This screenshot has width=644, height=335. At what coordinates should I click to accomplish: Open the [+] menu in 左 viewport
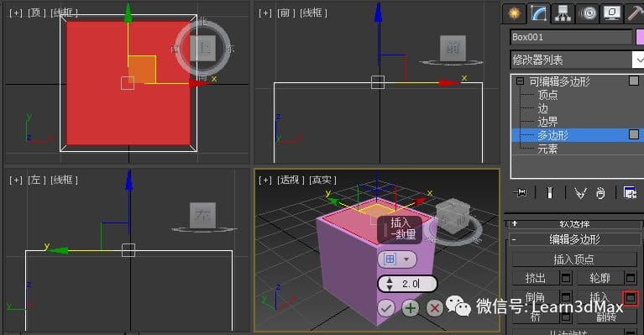16,180
